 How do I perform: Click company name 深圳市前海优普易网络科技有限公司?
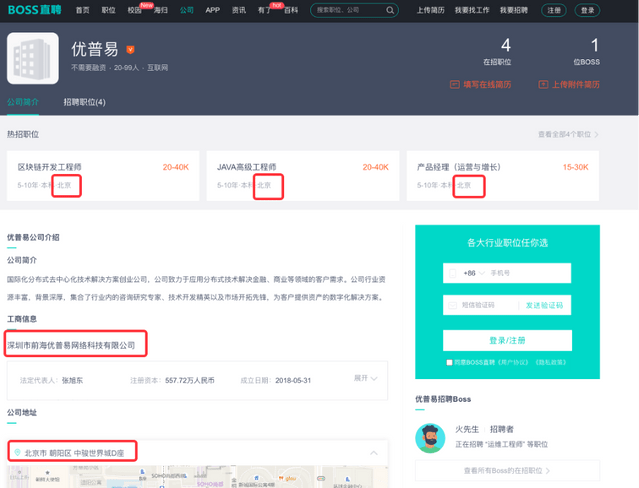71,345
